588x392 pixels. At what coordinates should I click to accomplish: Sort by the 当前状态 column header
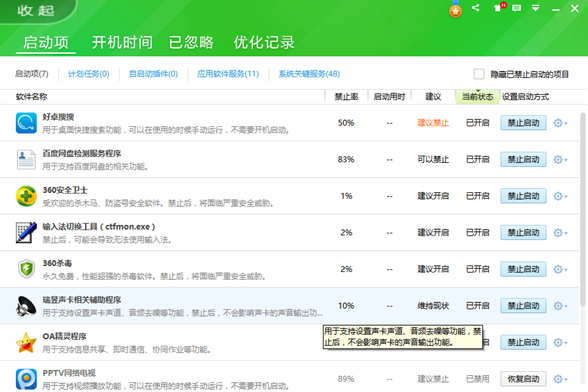477,97
